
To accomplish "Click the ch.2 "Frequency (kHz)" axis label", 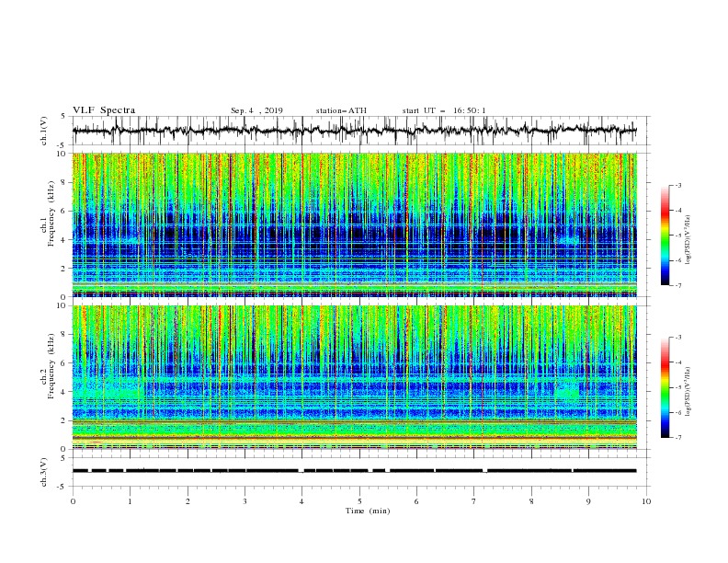I will tap(51, 366).
